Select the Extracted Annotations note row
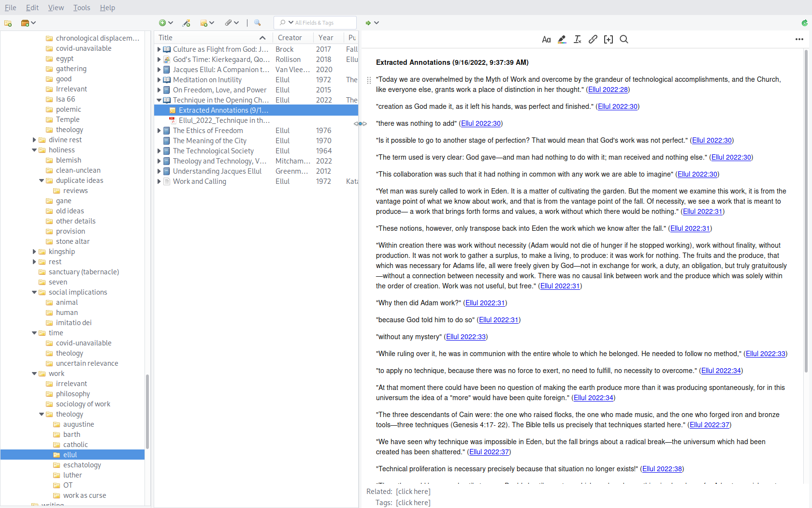The height and width of the screenshot is (508, 812). (256, 110)
